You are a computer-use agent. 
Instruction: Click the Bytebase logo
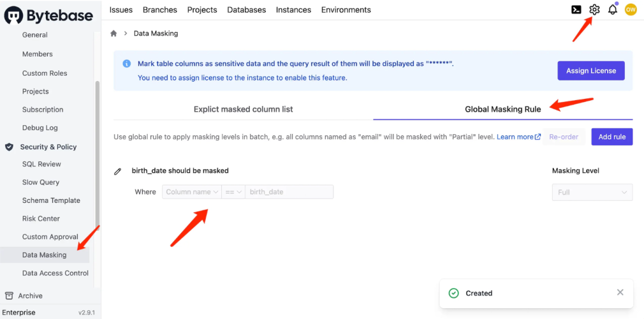(x=49, y=15)
